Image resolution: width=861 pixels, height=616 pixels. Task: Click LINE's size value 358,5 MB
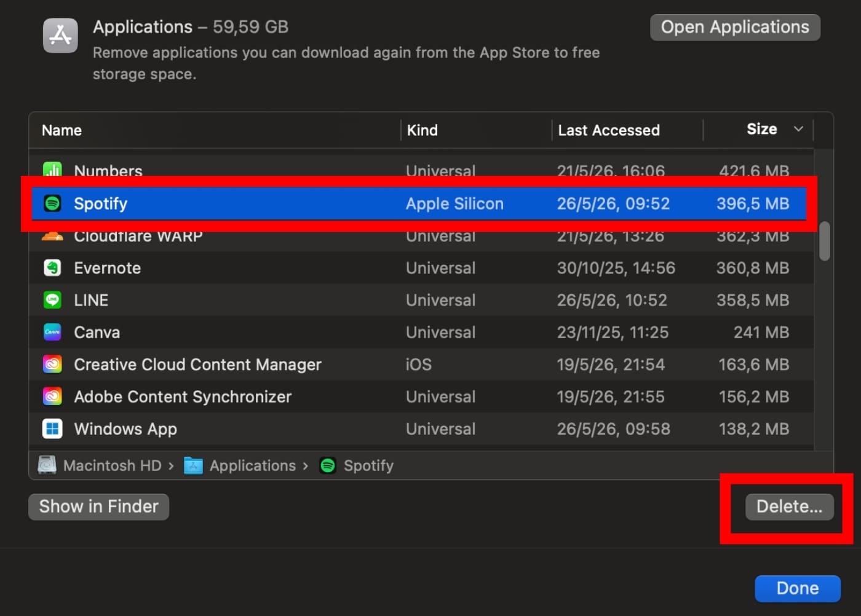click(x=753, y=300)
